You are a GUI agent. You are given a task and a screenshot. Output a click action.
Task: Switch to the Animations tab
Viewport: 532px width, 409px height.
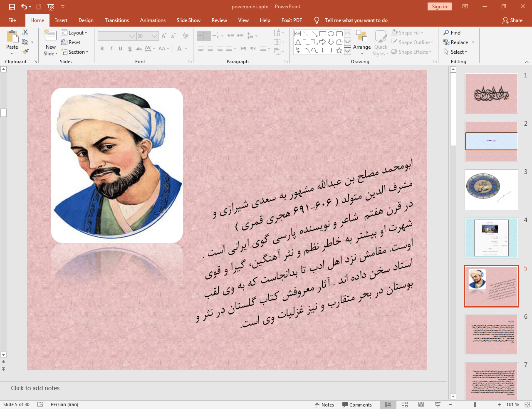click(153, 20)
